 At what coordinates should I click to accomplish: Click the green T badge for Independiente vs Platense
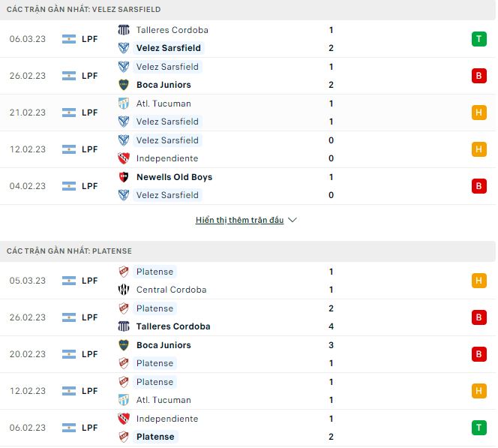[x=478, y=428]
